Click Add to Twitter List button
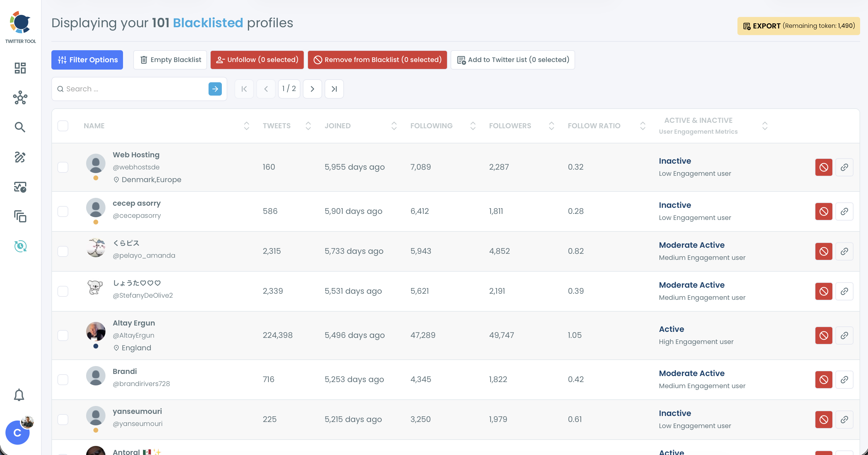The image size is (868, 455). point(513,60)
